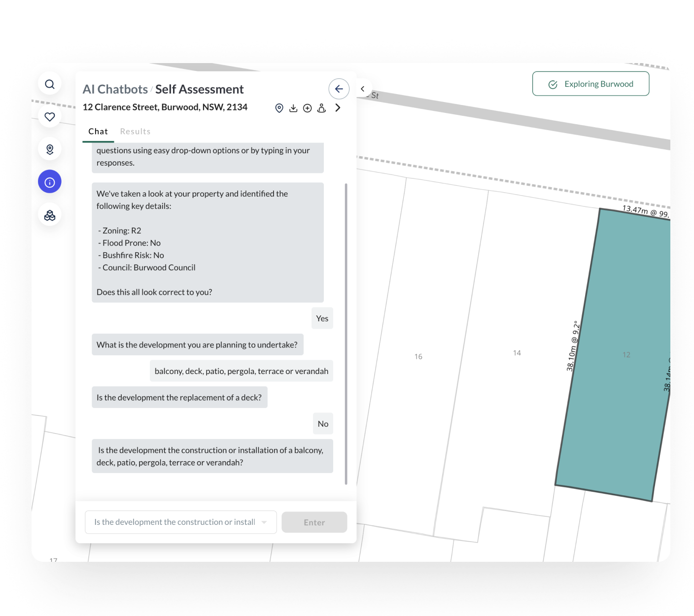Select the location marker sidebar icon
The width and height of the screenshot is (694, 616).
[49, 149]
